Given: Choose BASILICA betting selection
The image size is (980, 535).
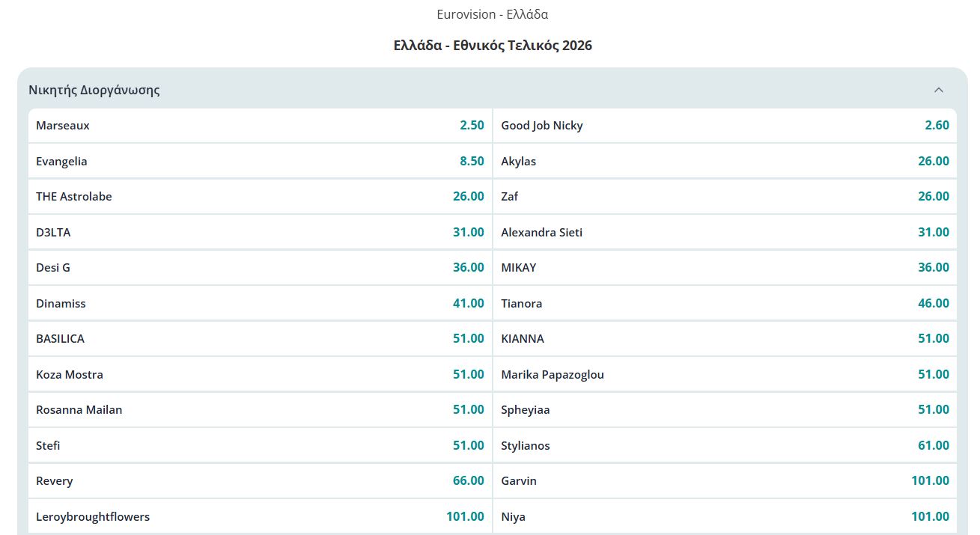Looking at the screenshot, I should (x=260, y=338).
